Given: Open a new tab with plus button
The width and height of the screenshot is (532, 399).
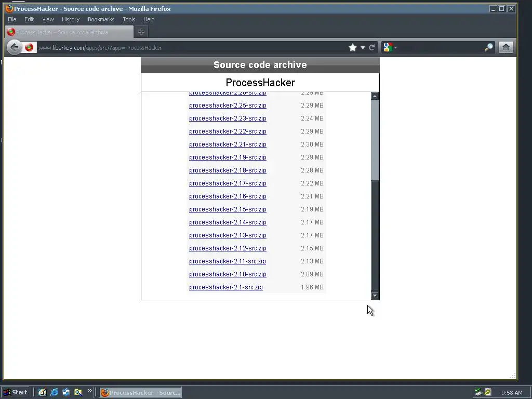Looking at the screenshot, I should tap(141, 32).
